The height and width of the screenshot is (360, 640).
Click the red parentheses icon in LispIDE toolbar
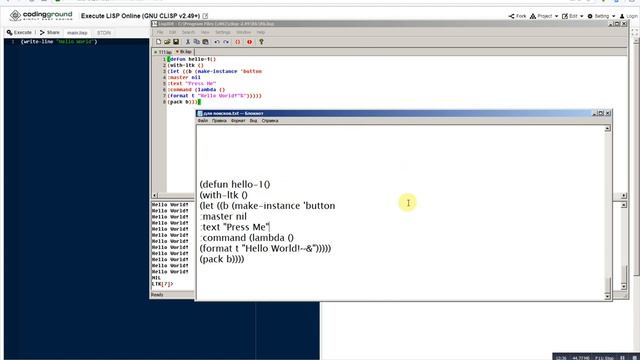coord(238,42)
